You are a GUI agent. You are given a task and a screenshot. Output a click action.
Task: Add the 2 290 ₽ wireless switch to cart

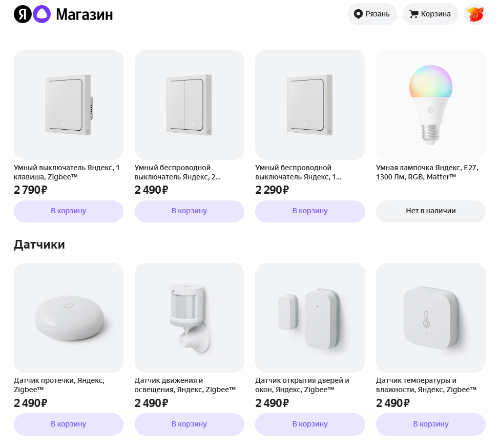(x=310, y=211)
